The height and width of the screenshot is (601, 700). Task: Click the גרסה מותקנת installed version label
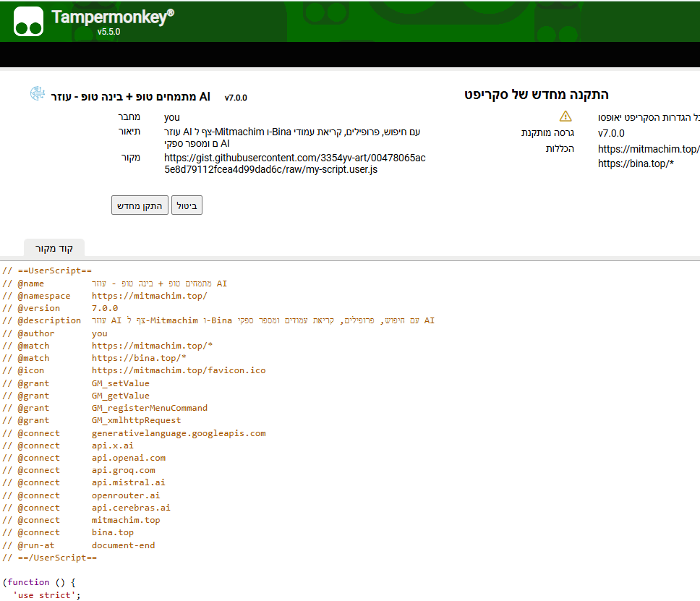547,132
